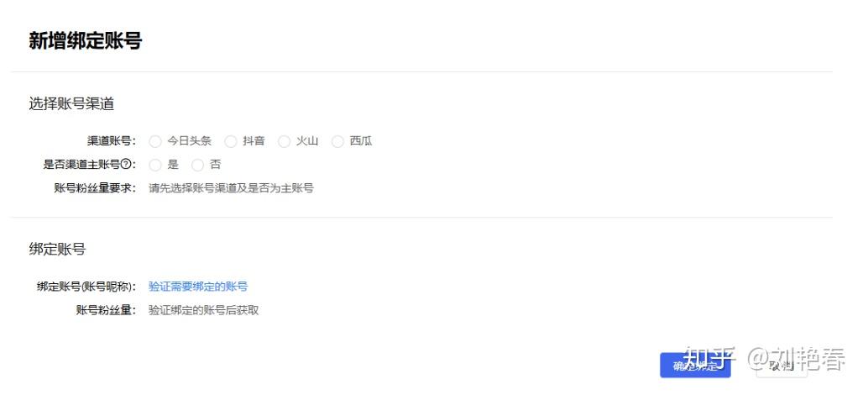Click the 验证绑定的账号后获取 placeholder text
868x395 pixels.
(x=204, y=310)
